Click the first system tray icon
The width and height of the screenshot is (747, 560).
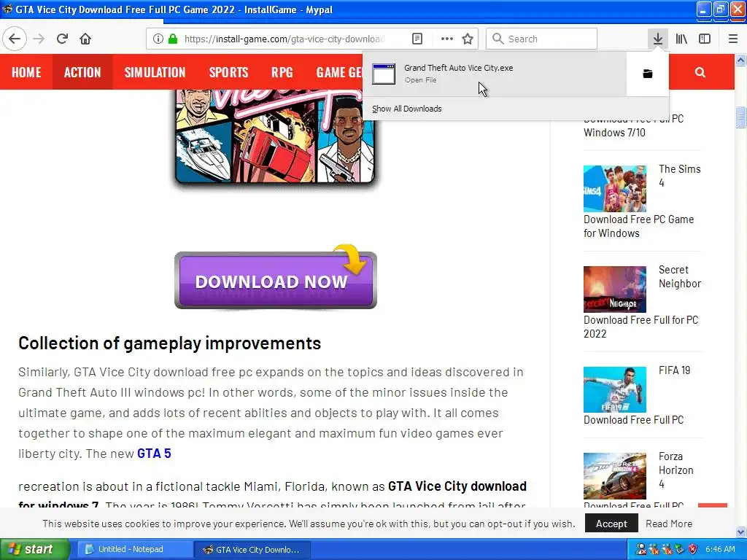[x=641, y=550]
